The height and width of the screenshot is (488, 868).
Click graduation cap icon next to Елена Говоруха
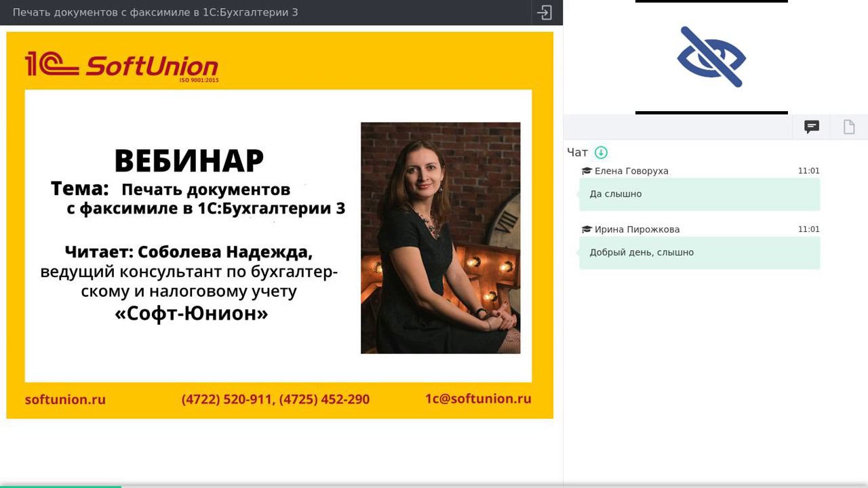tap(587, 171)
